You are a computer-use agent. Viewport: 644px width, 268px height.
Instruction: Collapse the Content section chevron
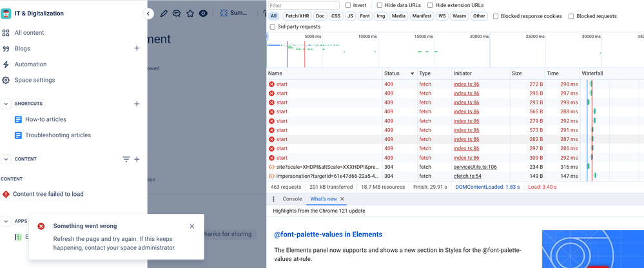(x=6, y=159)
